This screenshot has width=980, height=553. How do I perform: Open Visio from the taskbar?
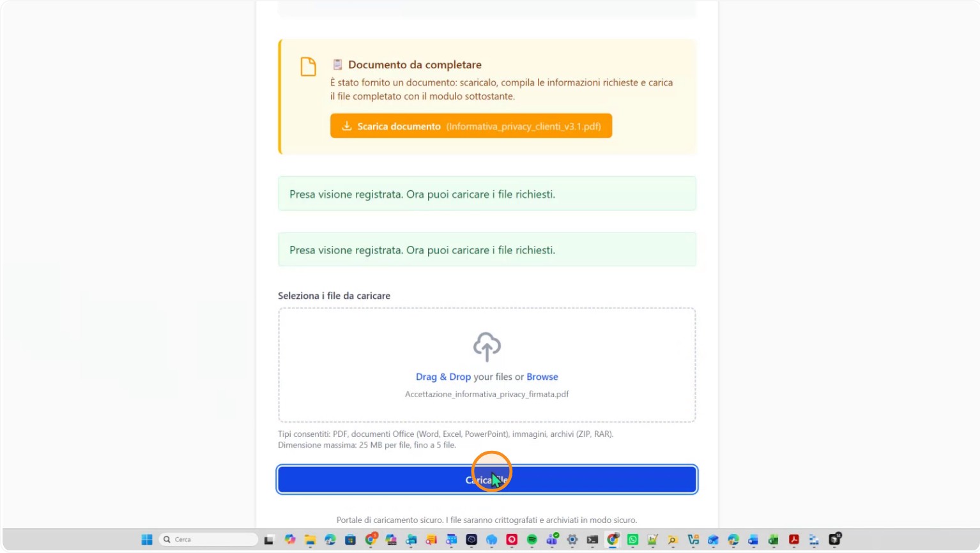coord(693,540)
